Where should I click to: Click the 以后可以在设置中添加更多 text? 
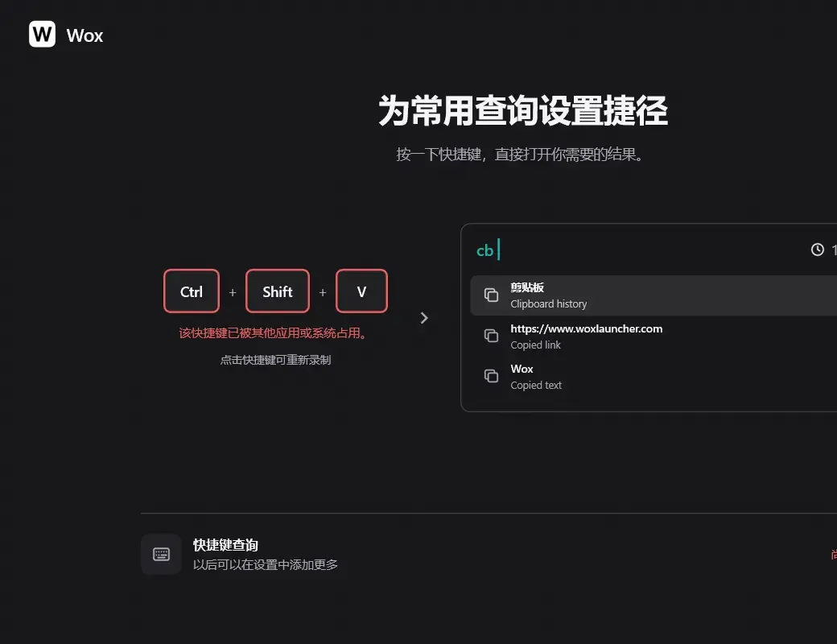266,564
